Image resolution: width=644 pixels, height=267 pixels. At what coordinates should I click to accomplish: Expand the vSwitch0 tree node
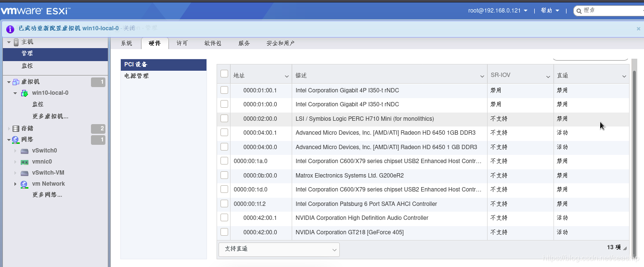coord(15,151)
